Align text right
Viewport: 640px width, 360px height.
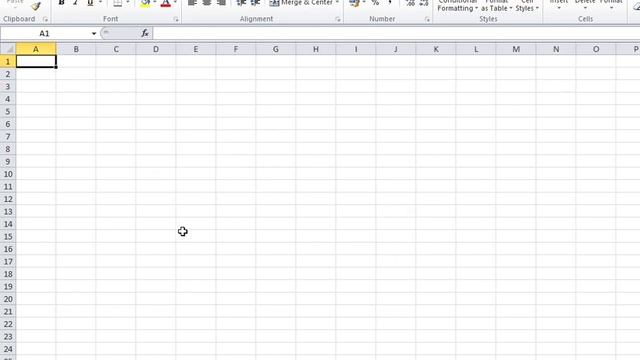pyautogui.click(x=222, y=3)
